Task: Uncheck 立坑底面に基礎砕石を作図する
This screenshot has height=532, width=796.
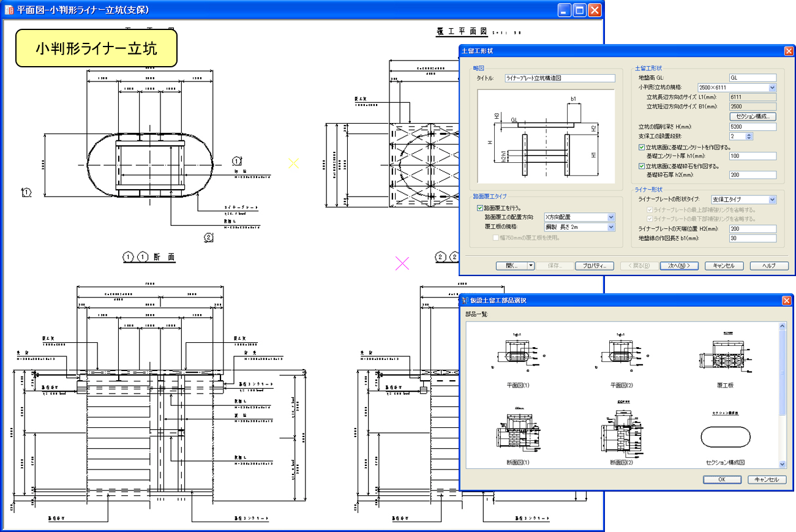Action: (x=641, y=166)
